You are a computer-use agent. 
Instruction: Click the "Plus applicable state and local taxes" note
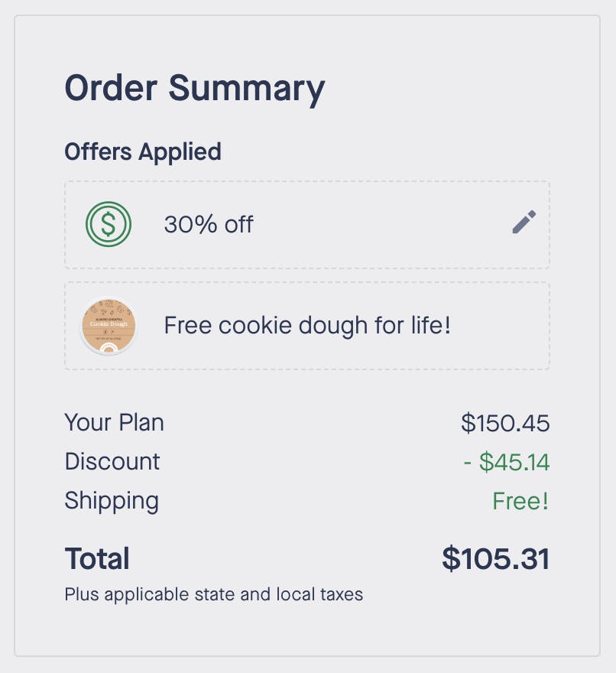pyautogui.click(x=213, y=594)
